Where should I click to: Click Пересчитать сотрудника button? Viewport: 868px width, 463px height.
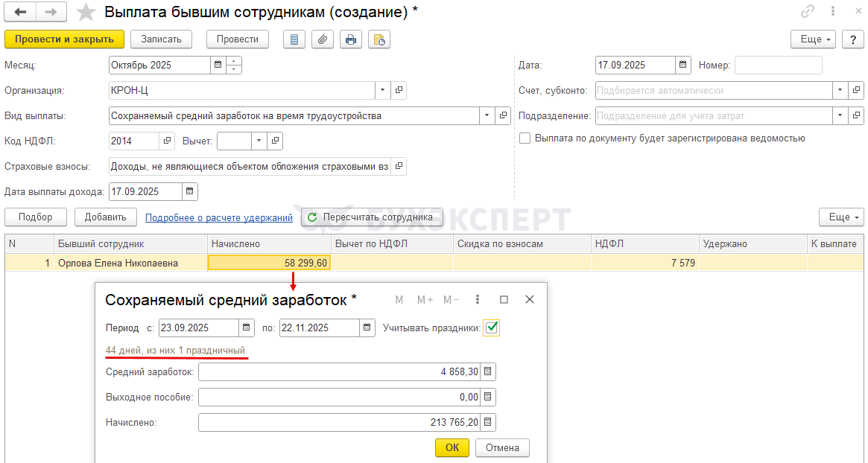click(372, 217)
